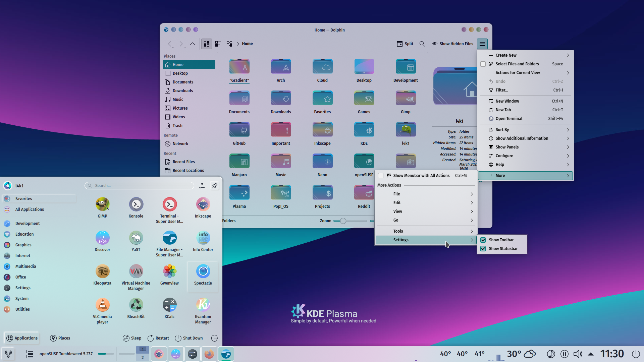Toggle Split view in Dolphin
Screen dimensions: 644x362
tap(405, 44)
